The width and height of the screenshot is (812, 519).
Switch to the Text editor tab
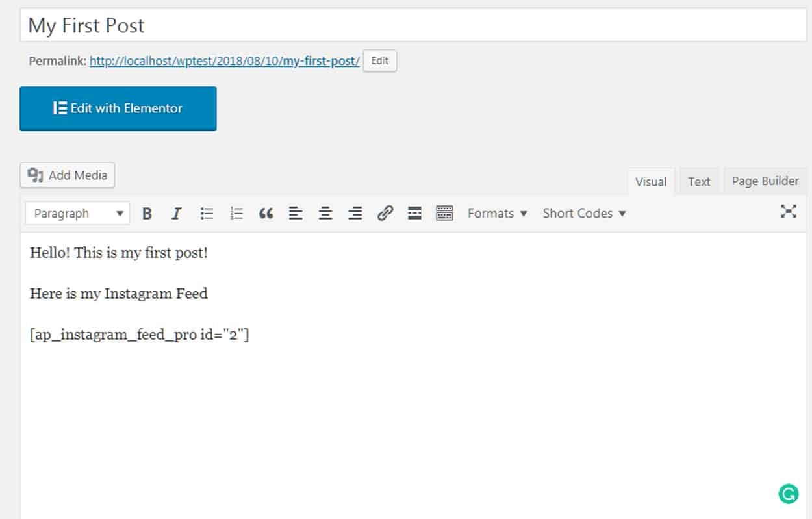coord(699,182)
